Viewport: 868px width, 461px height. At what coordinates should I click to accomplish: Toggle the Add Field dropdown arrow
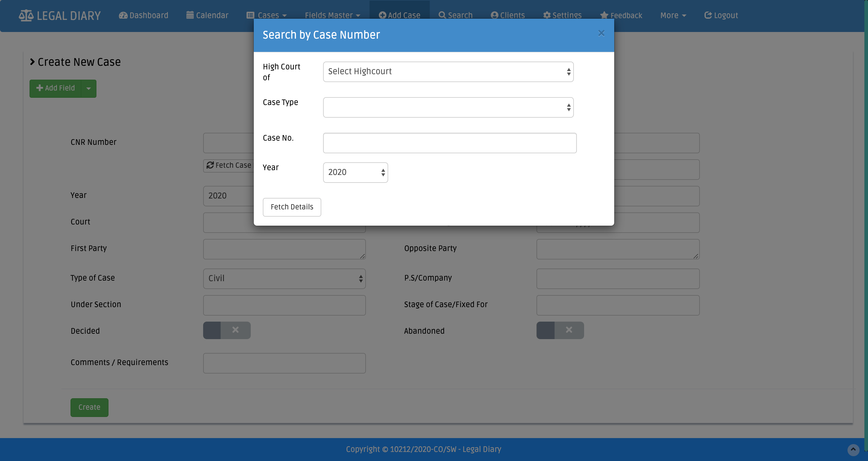point(88,88)
